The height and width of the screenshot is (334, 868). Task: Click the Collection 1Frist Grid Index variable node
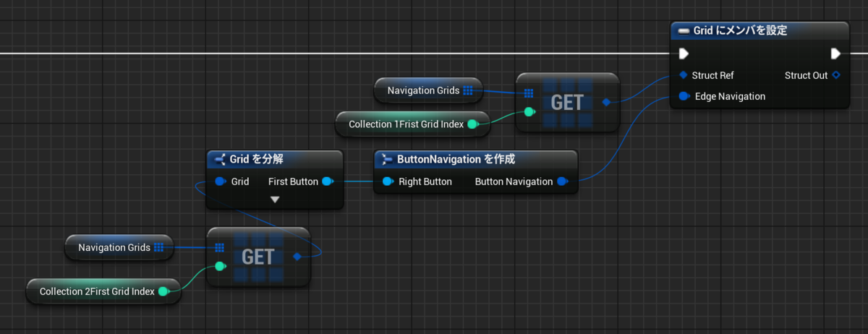pos(413,124)
